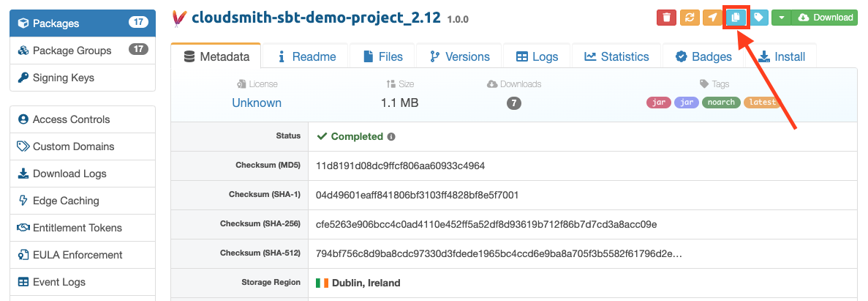Click the Custom Domains tags icon
This screenshot has height=301, width=868.
click(x=23, y=146)
